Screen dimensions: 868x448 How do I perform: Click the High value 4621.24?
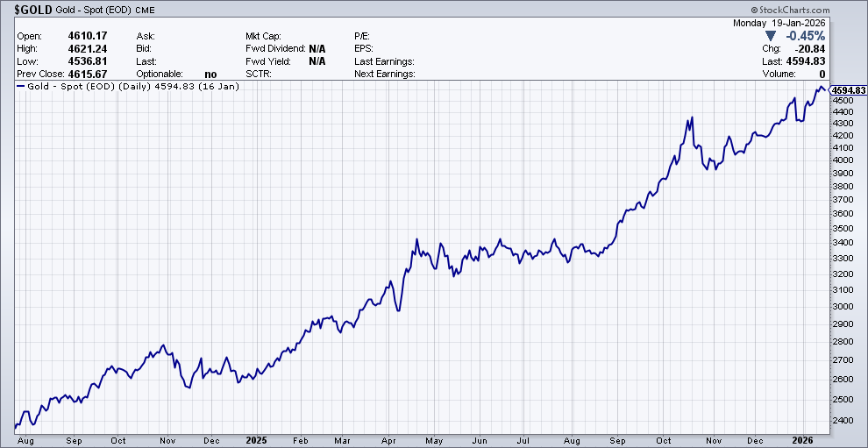pyautogui.click(x=89, y=49)
